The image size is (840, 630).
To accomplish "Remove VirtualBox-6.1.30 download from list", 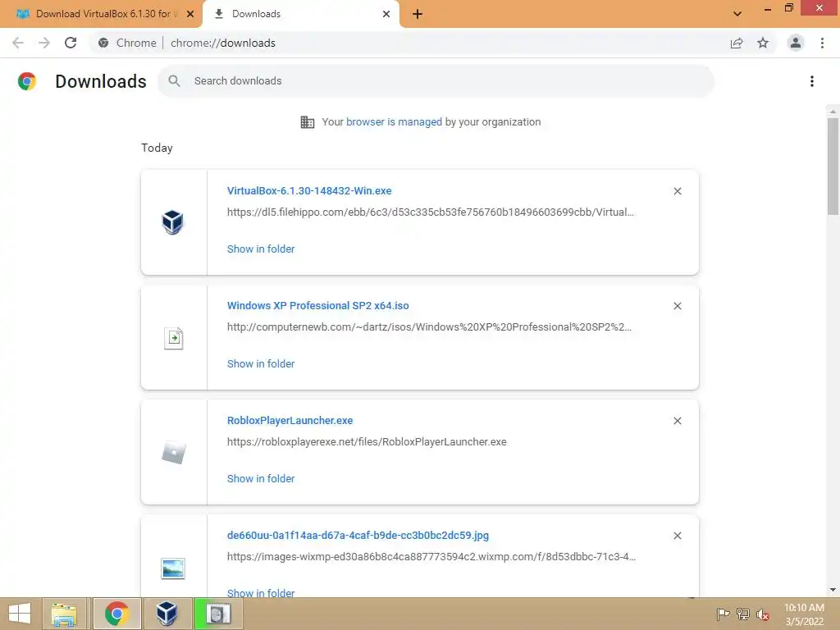I will click(x=677, y=191).
